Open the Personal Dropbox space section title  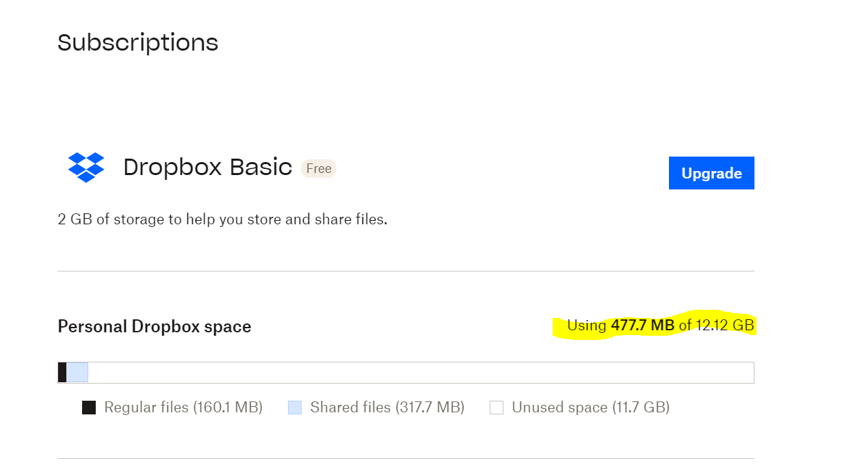154,326
